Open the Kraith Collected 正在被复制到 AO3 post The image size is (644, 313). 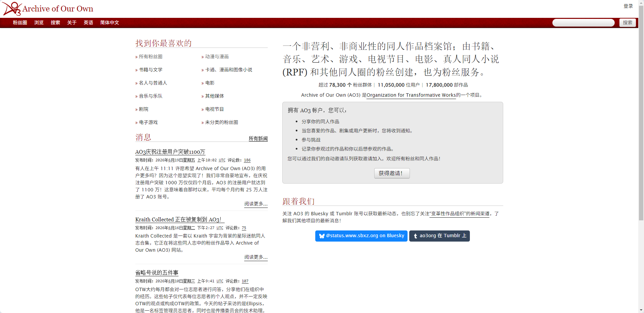pos(180,220)
